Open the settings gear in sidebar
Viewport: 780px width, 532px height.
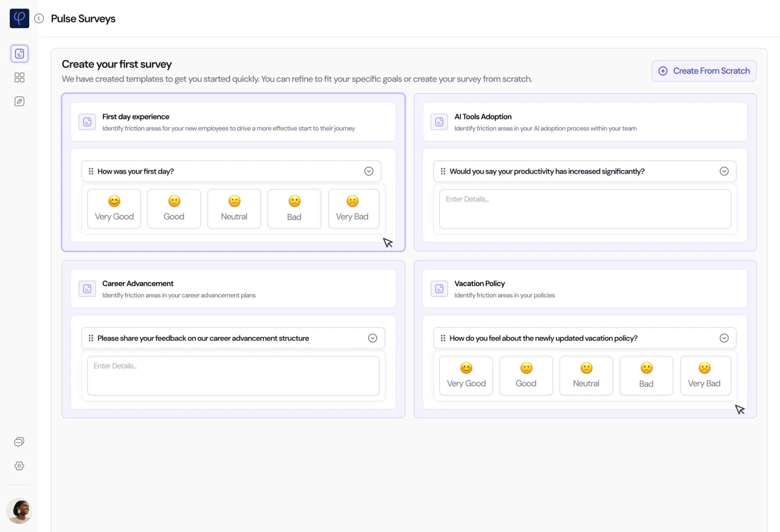[19, 466]
